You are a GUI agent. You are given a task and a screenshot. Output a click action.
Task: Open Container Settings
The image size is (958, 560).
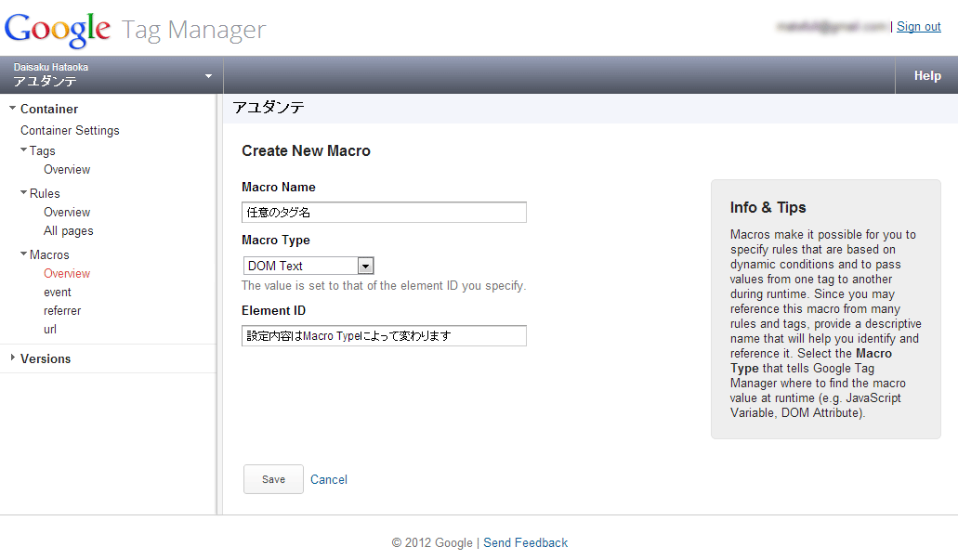[70, 131]
